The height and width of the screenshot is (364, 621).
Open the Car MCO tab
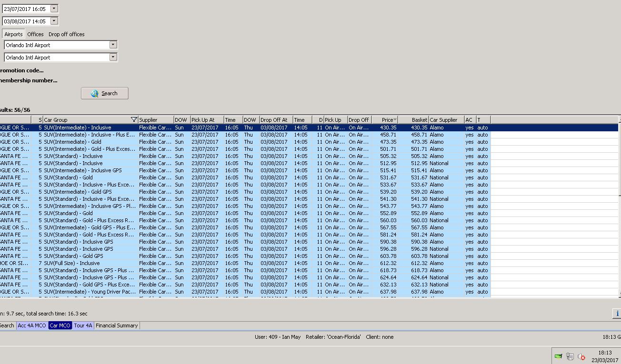click(x=60, y=325)
